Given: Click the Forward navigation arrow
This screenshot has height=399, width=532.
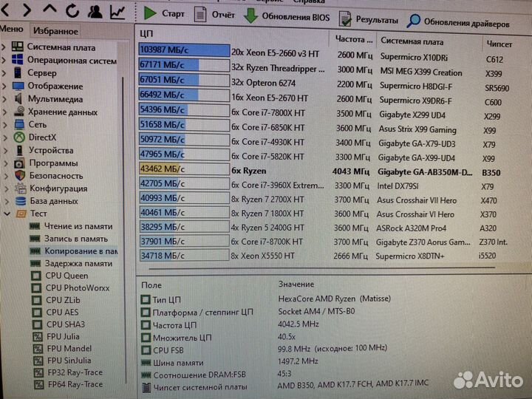Looking at the screenshot, I should coord(27,10).
